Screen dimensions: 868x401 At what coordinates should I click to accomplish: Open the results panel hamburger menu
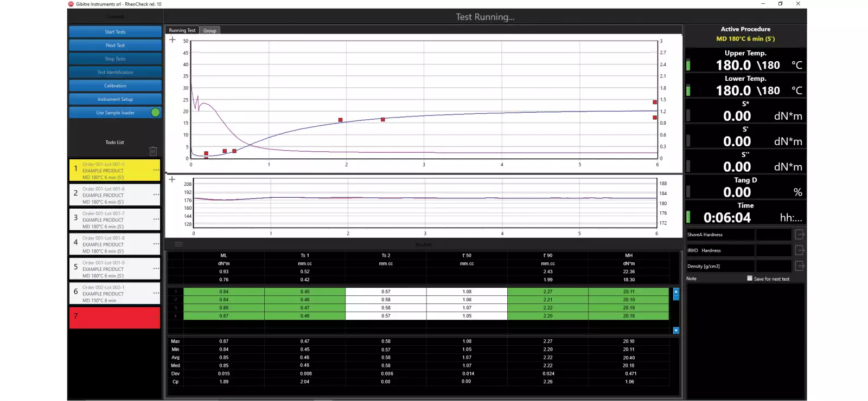(178, 244)
